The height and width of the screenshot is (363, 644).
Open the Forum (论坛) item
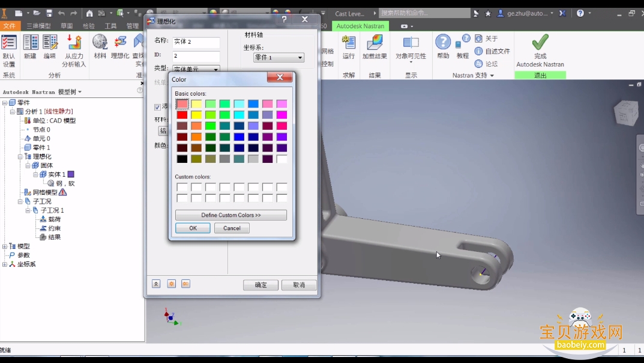pyautogui.click(x=486, y=64)
